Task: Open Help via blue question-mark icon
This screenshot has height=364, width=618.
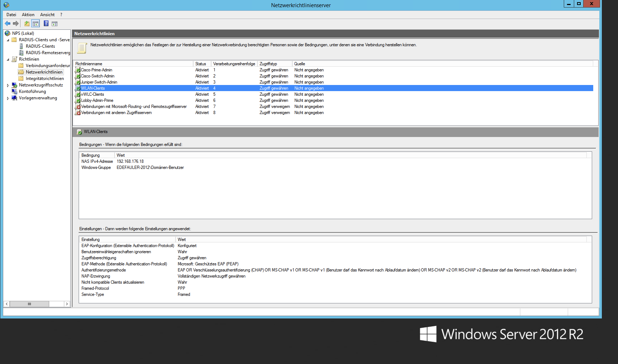Action: click(46, 24)
